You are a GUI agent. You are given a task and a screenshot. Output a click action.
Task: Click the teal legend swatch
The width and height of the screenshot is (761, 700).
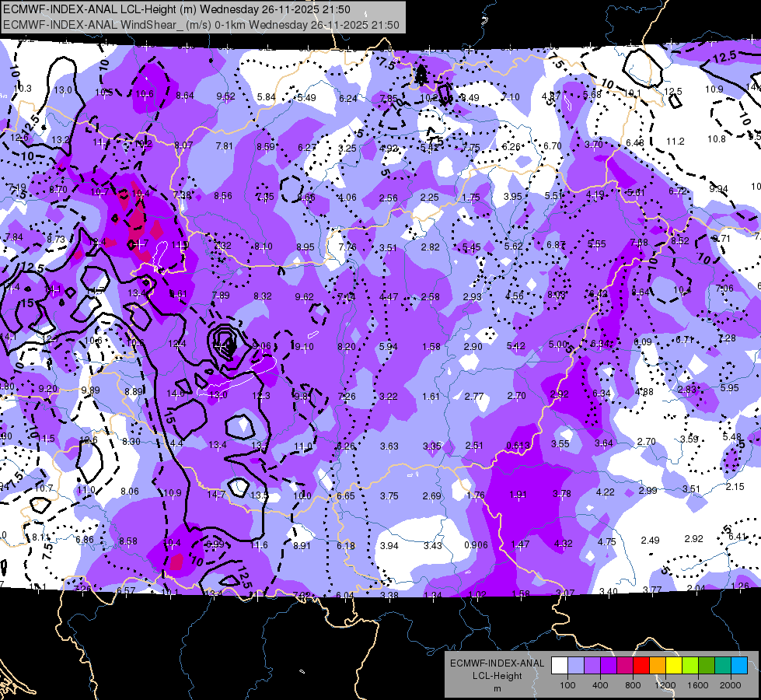point(723,666)
